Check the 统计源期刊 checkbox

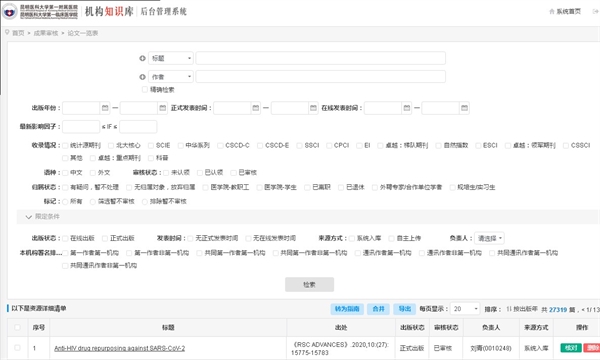(x=65, y=146)
